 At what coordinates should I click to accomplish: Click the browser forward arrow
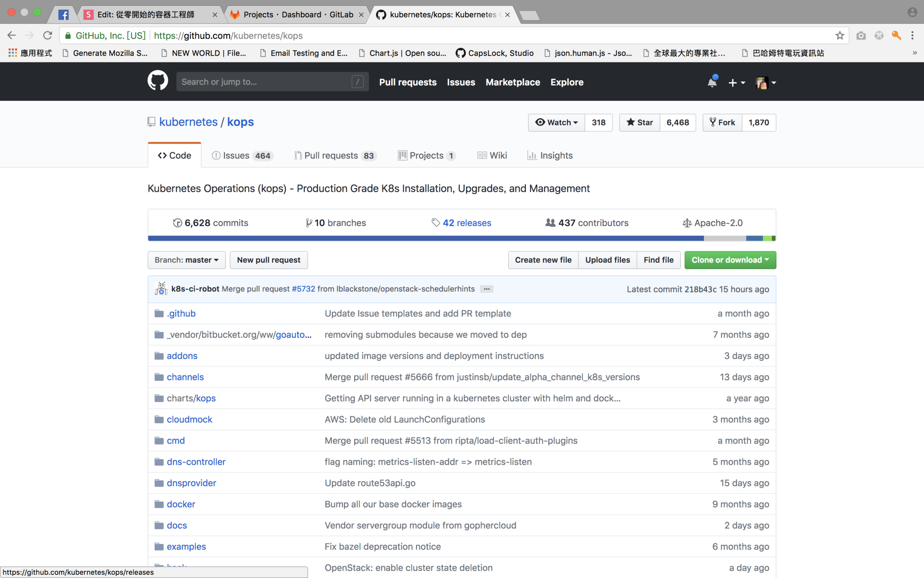coord(30,36)
